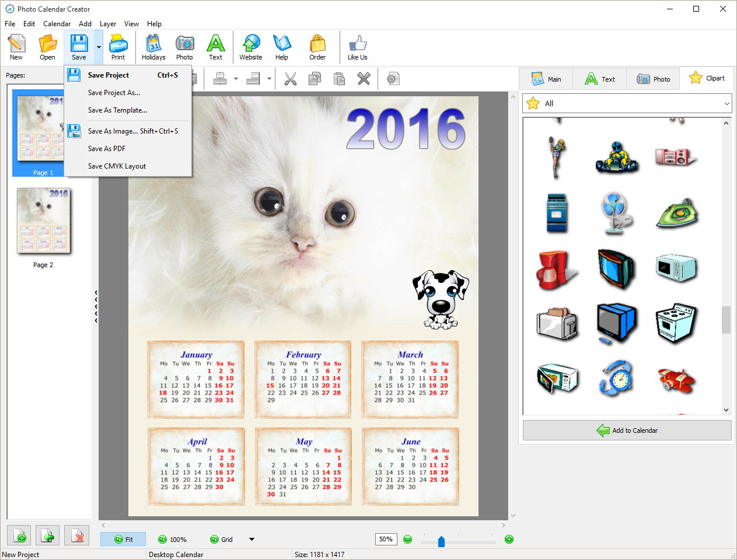
Task: Select the Text tool in the top toolbar
Action: [215, 47]
